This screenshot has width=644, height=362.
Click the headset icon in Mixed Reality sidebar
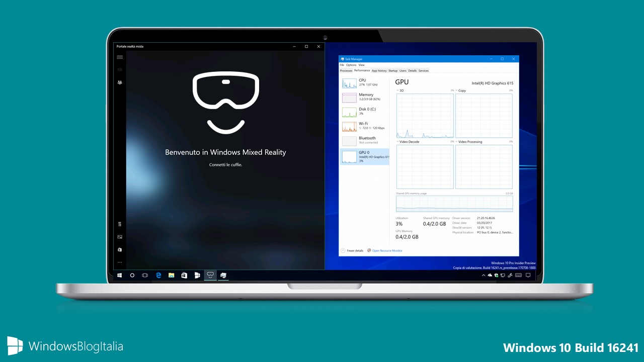(120, 69)
